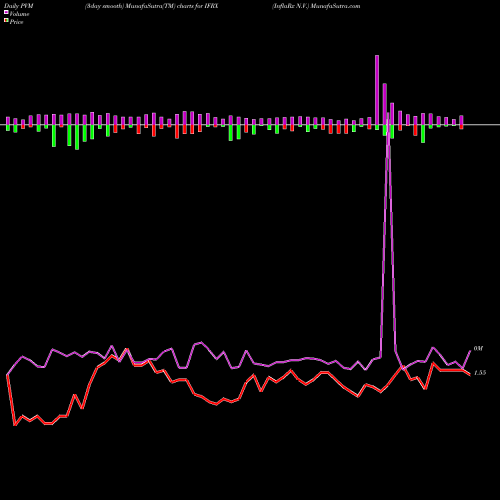This screenshot has width=500, height=500.
Task: Click the Price legend color swatch
Action: [6, 21]
